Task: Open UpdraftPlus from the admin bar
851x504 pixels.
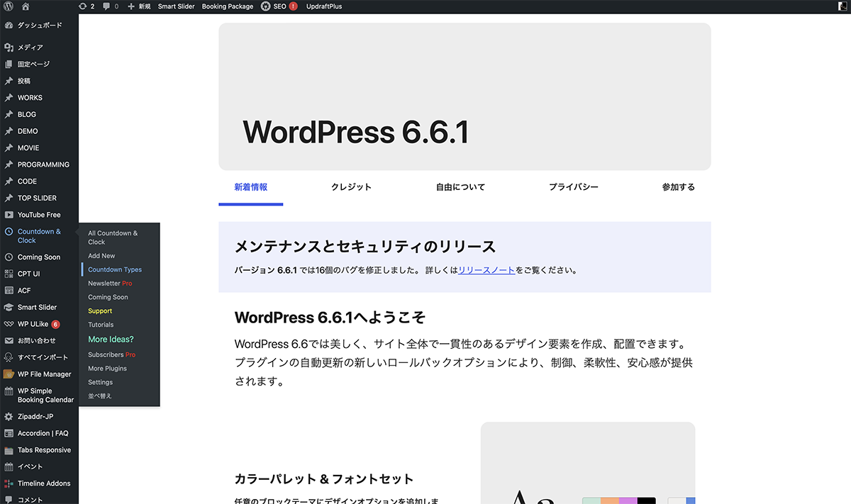Action: (323, 6)
